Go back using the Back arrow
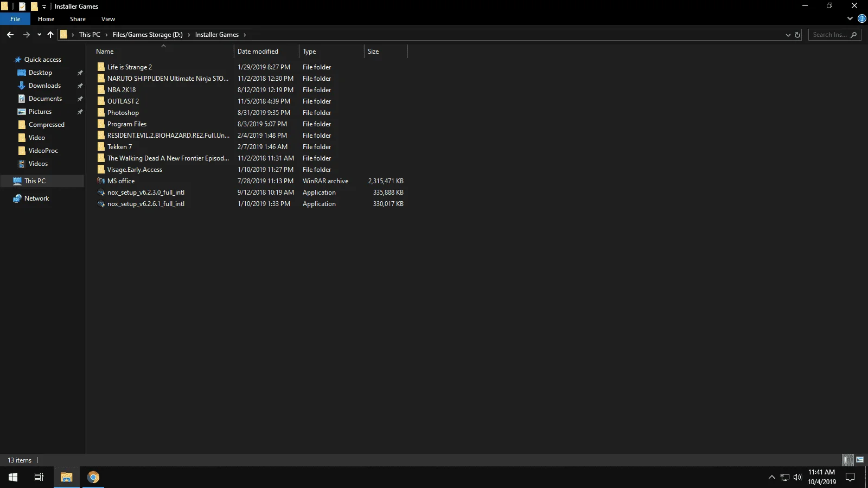The image size is (868, 488). coord(10,35)
